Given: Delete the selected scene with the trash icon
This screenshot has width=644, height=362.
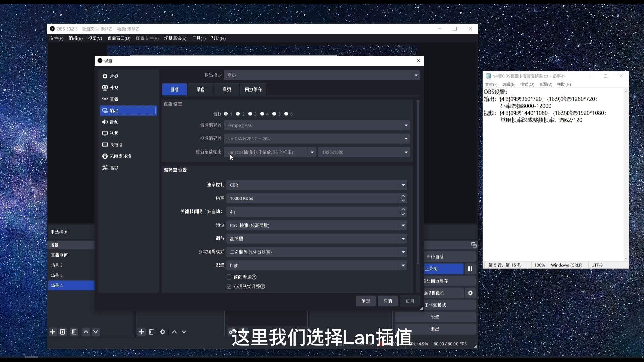Looking at the screenshot, I should (x=63, y=332).
